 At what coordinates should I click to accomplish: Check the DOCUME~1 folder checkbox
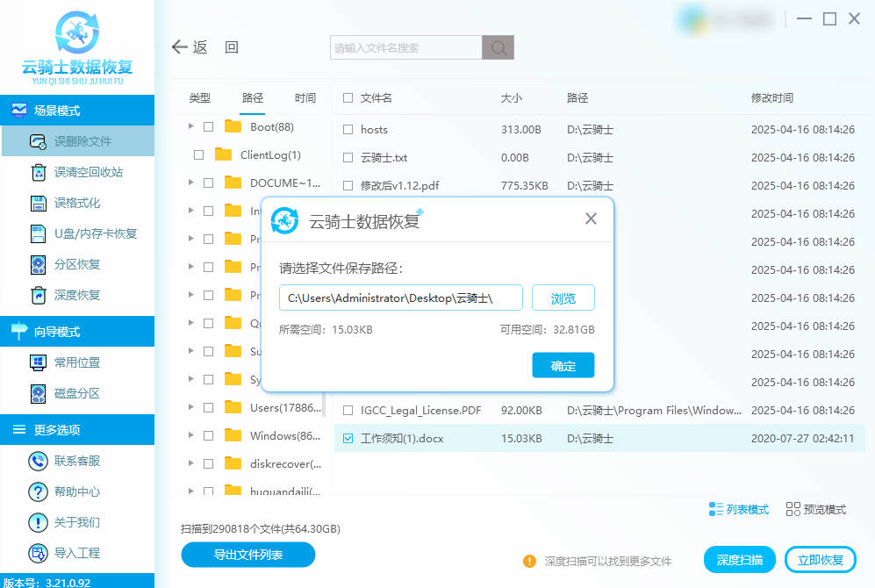tap(208, 183)
